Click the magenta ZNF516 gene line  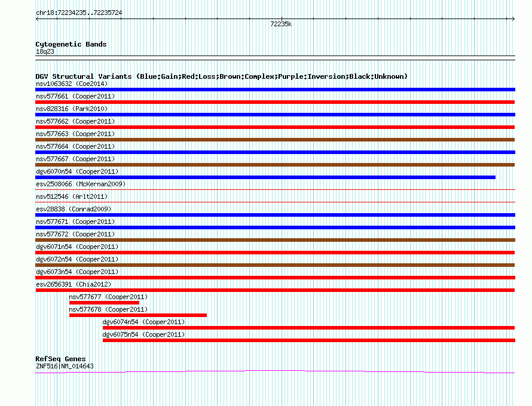pyautogui.click(x=275, y=371)
